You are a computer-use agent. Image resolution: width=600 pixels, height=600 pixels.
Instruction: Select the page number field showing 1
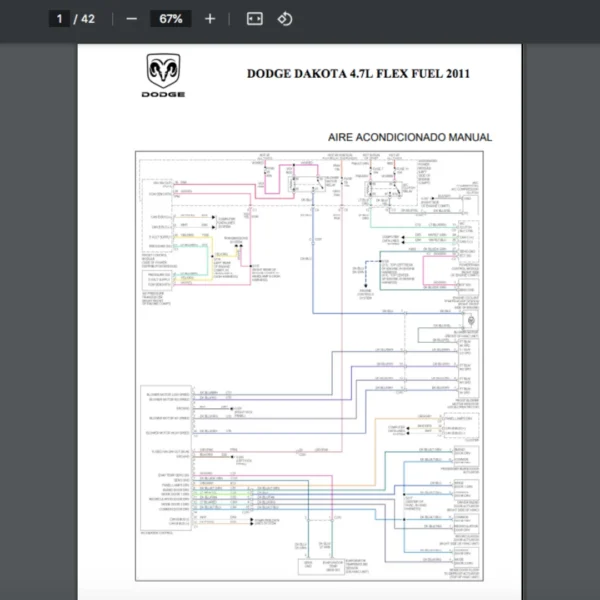[x=59, y=19]
